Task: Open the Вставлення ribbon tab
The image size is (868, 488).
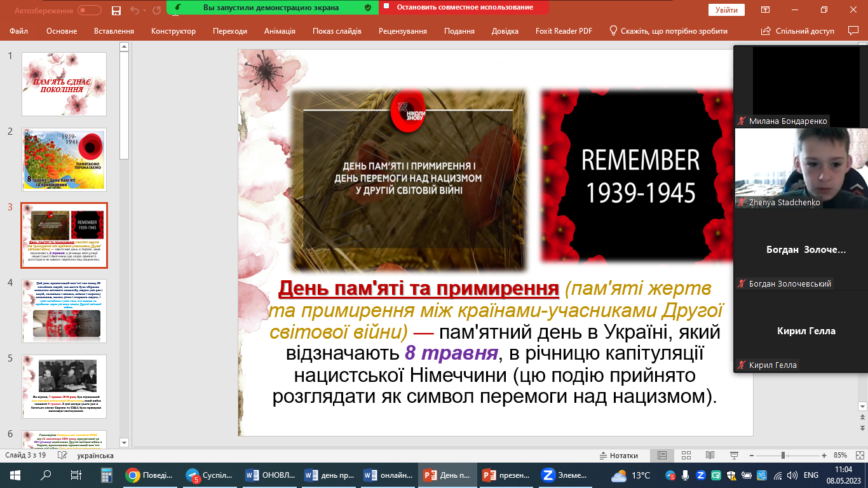Action: click(114, 31)
